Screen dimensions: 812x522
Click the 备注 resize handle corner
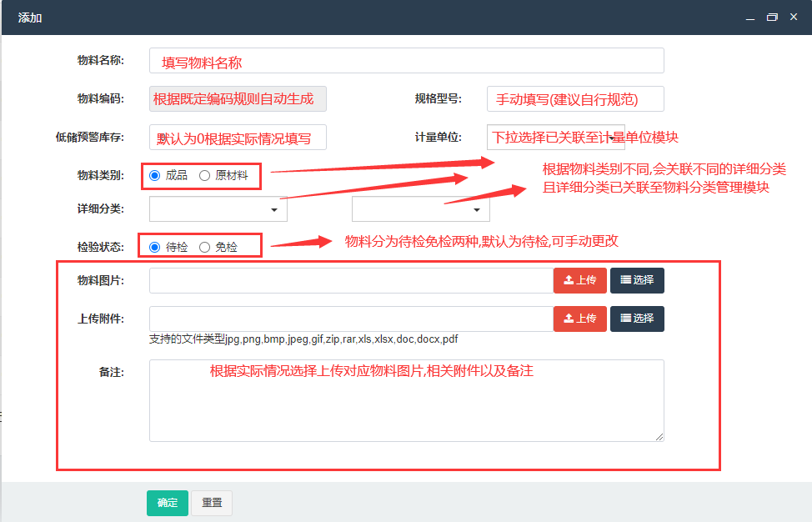(659, 437)
